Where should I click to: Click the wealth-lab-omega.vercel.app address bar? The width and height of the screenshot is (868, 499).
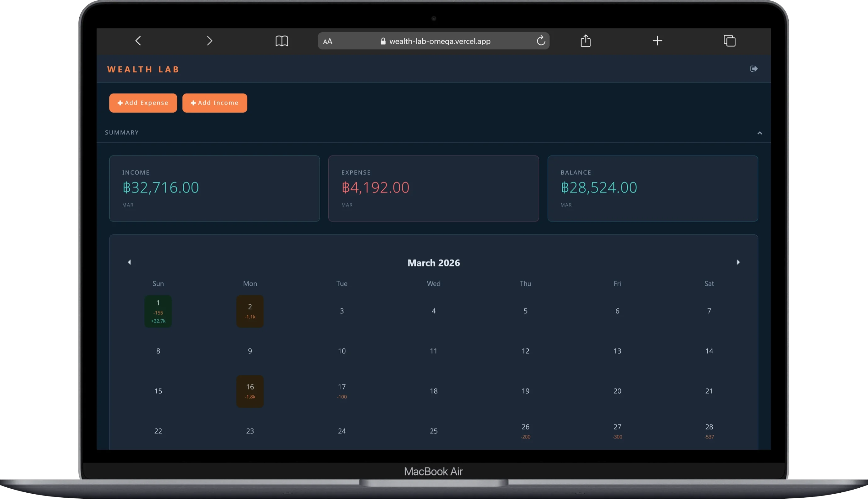(x=434, y=41)
